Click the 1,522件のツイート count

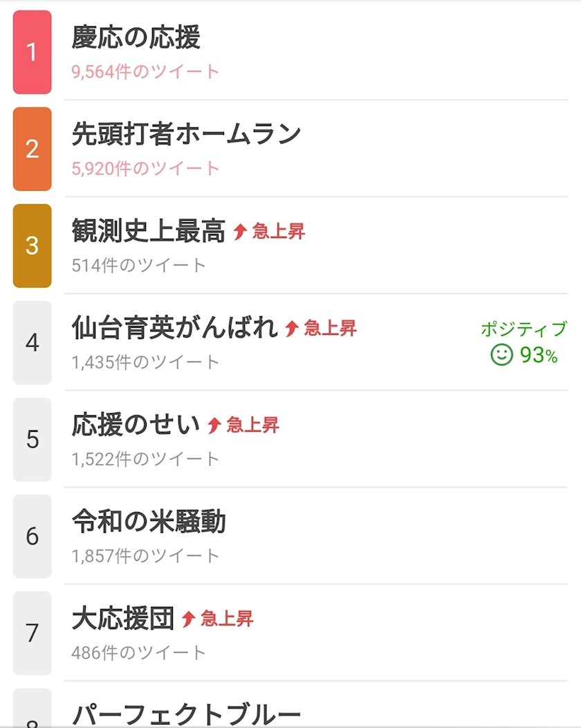pyautogui.click(x=145, y=459)
